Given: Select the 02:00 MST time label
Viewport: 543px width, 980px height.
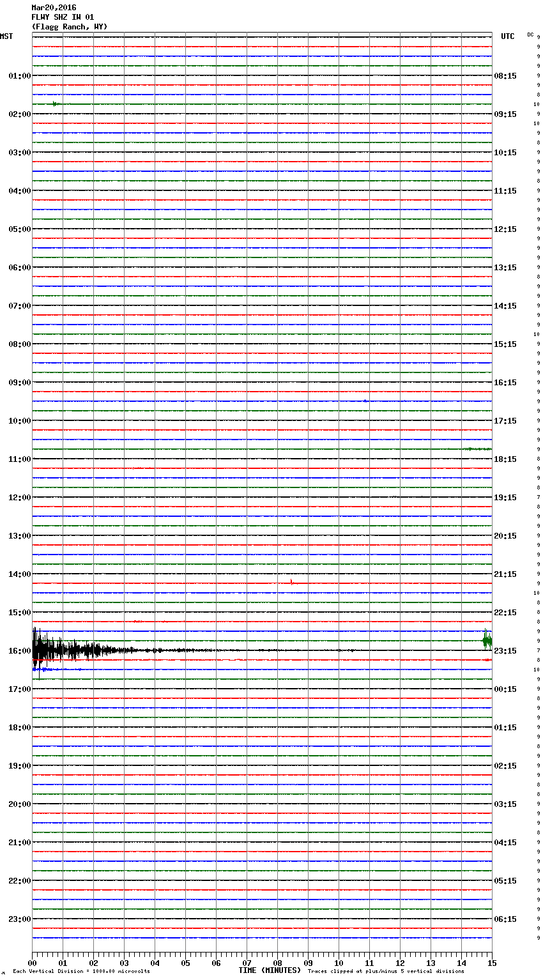Looking at the screenshot, I should pos(20,114).
